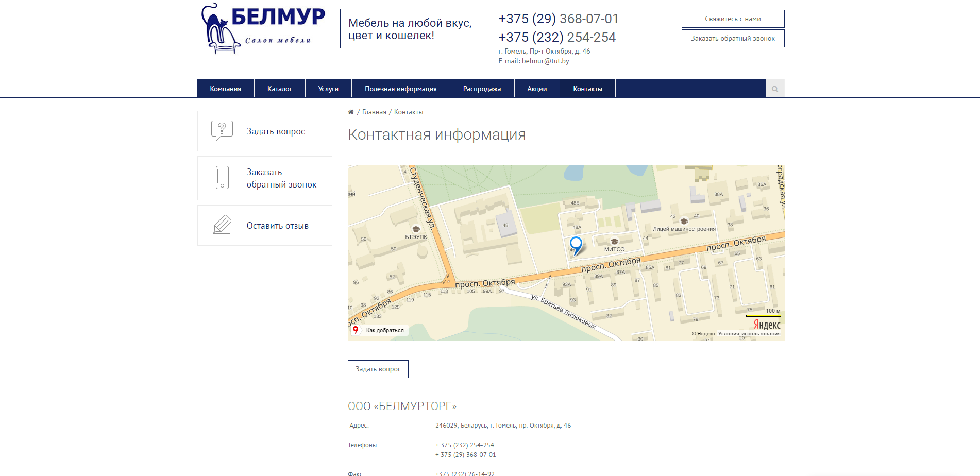Open the Компания menu
Viewport: 980px width, 476px height.
[226, 89]
